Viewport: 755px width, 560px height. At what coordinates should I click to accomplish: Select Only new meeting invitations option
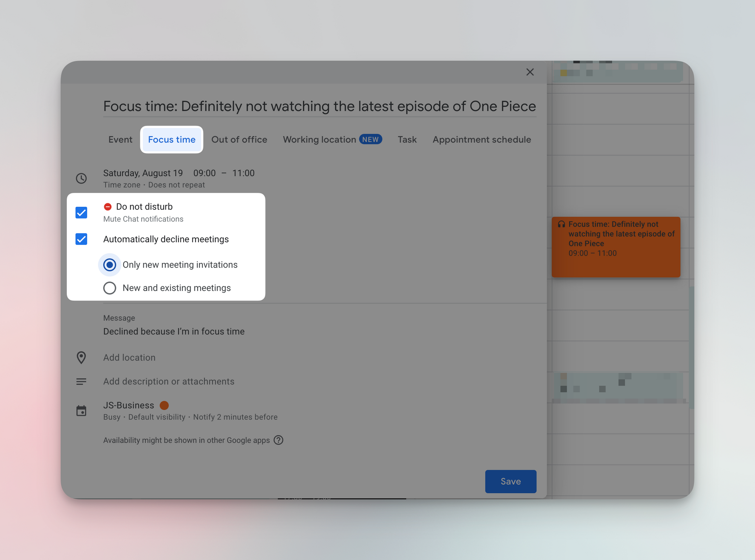pos(109,265)
